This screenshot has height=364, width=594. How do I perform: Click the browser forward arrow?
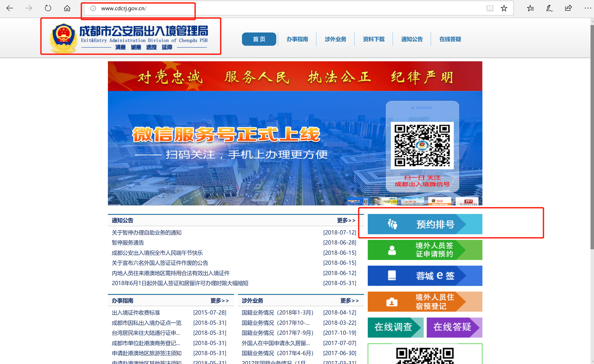[29, 9]
